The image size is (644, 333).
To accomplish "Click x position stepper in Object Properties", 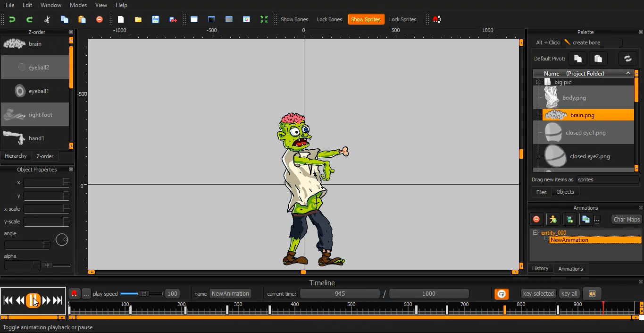I will coord(67,182).
